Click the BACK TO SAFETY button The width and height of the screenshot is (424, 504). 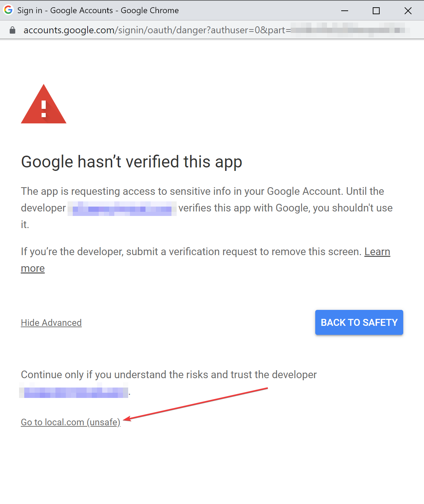tap(359, 322)
